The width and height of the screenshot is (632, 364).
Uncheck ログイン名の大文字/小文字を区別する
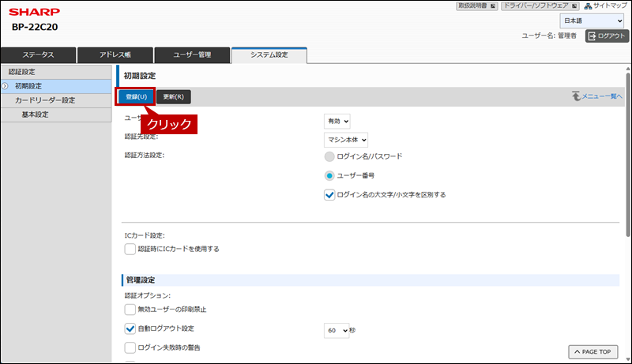pos(329,194)
